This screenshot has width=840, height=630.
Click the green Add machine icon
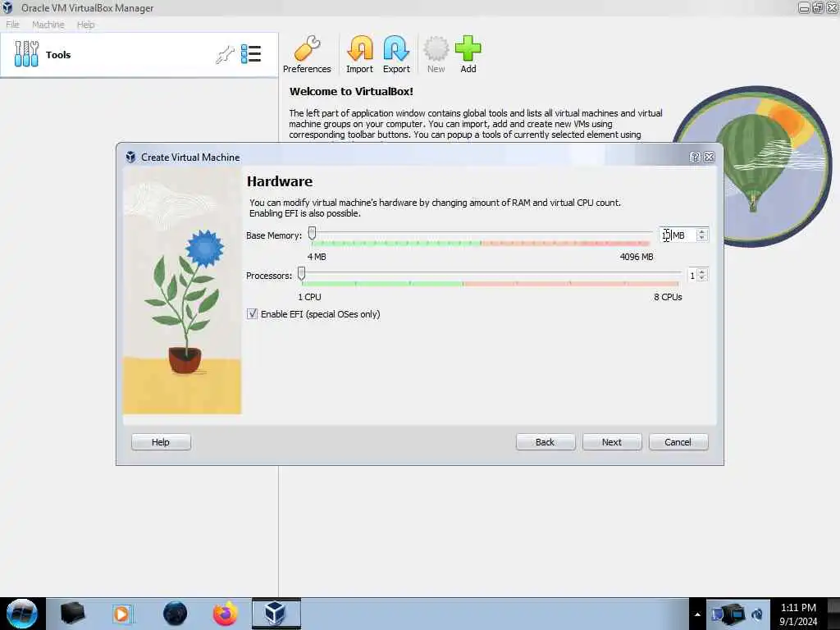(468, 54)
